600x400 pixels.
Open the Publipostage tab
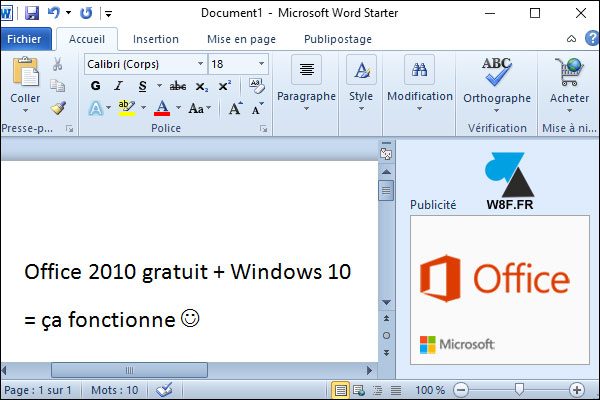(x=338, y=39)
